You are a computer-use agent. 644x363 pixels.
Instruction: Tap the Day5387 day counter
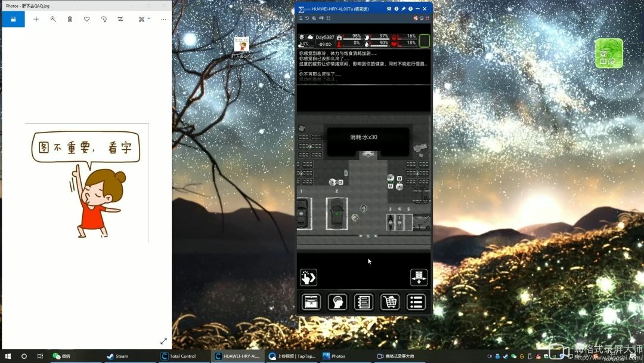pos(325,37)
